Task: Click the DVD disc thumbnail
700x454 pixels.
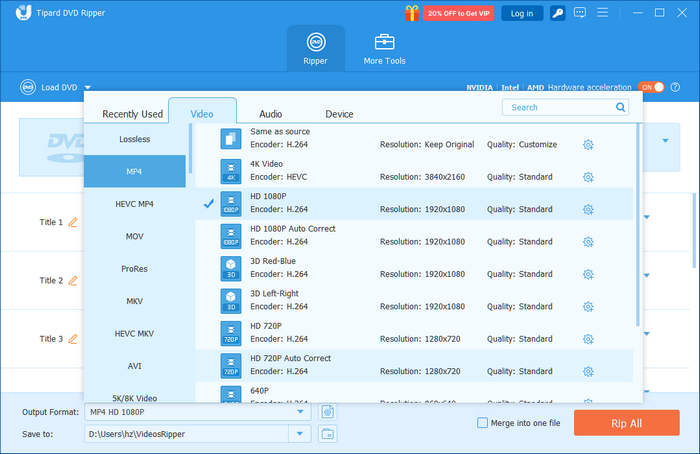Action: click(x=51, y=147)
